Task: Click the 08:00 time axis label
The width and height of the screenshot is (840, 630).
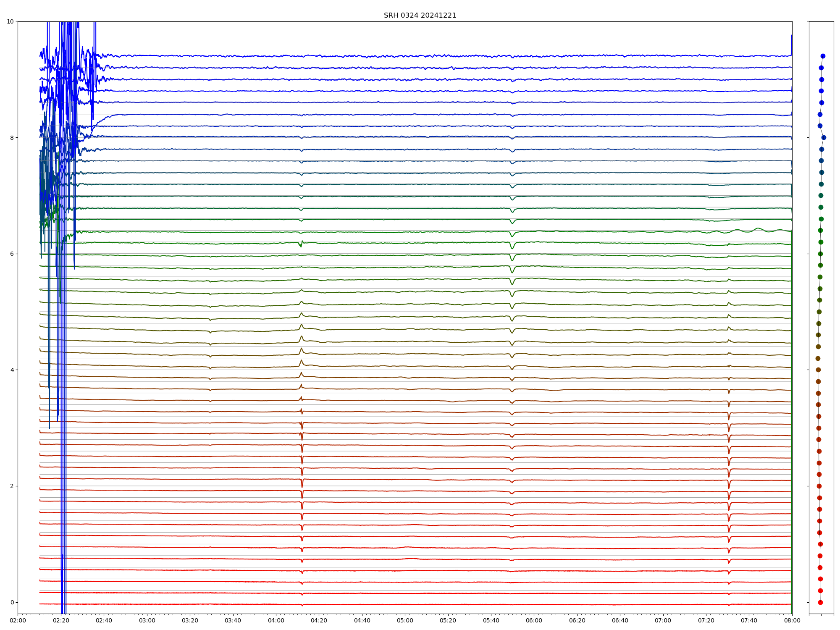Action: (x=792, y=620)
